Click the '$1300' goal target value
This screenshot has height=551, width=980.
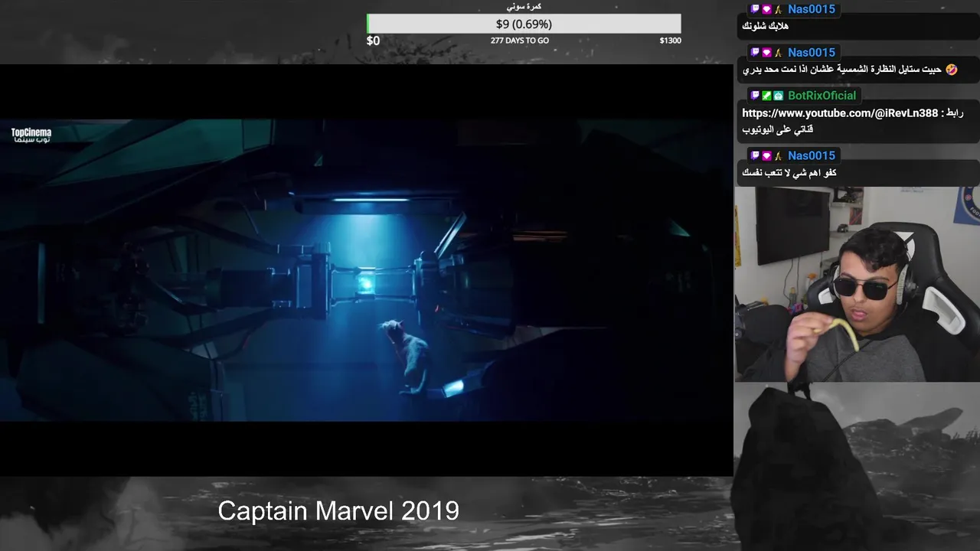(x=670, y=41)
